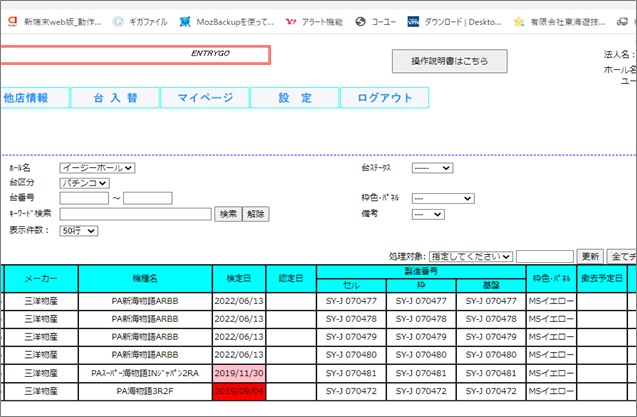Click the ログアウト menu item

click(384, 98)
